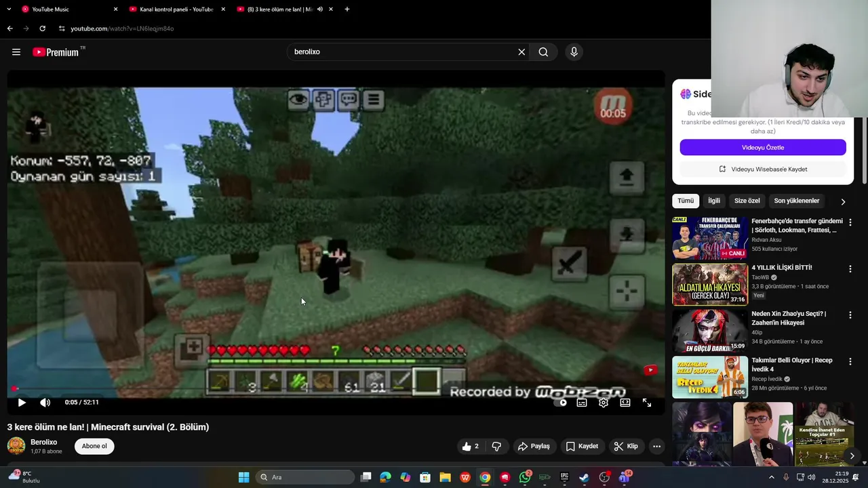
Task: Open WhatsApp from taskbar
Action: (x=525, y=477)
